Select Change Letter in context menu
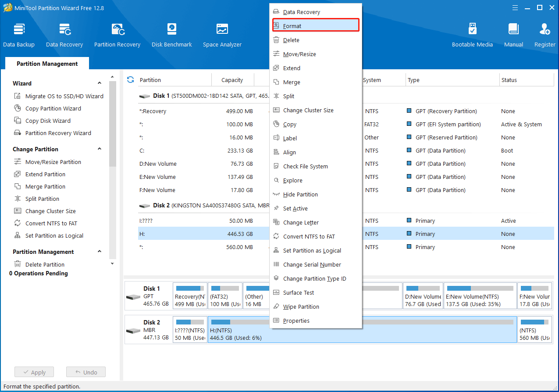This screenshot has height=392, width=559. pos(316,222)
